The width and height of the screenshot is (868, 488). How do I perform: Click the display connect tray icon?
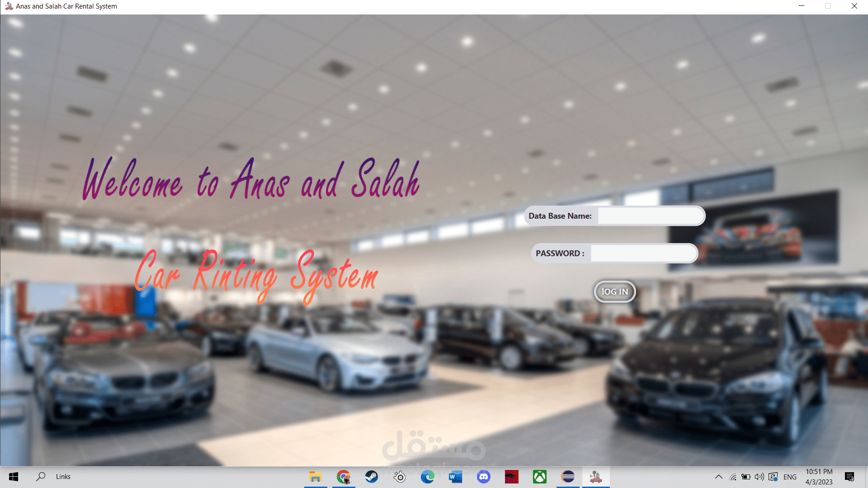point(773,477)
